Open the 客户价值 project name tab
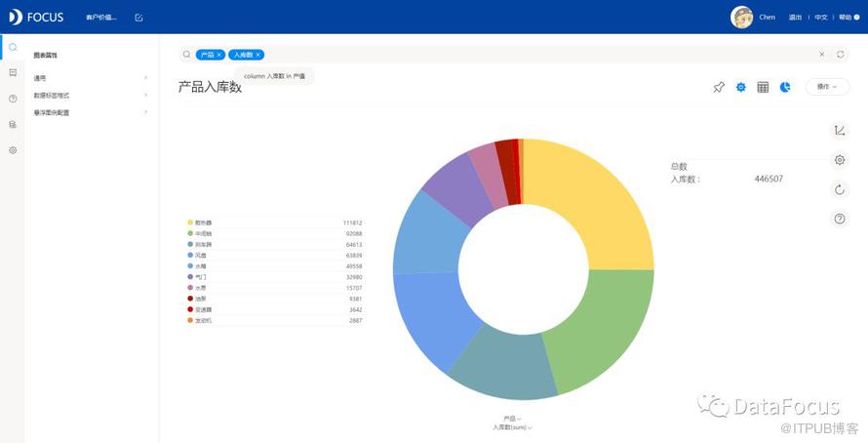868x443 pixels. point(101,18)
